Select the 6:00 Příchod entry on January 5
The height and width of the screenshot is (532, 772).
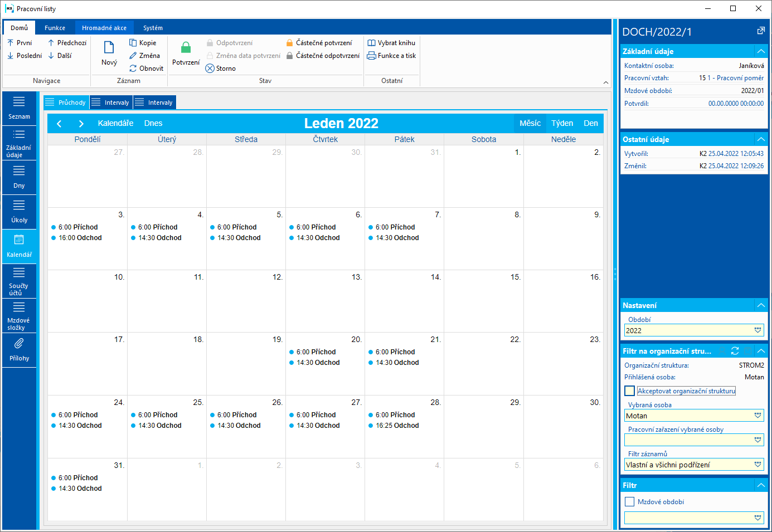click(x=234, y=227)
